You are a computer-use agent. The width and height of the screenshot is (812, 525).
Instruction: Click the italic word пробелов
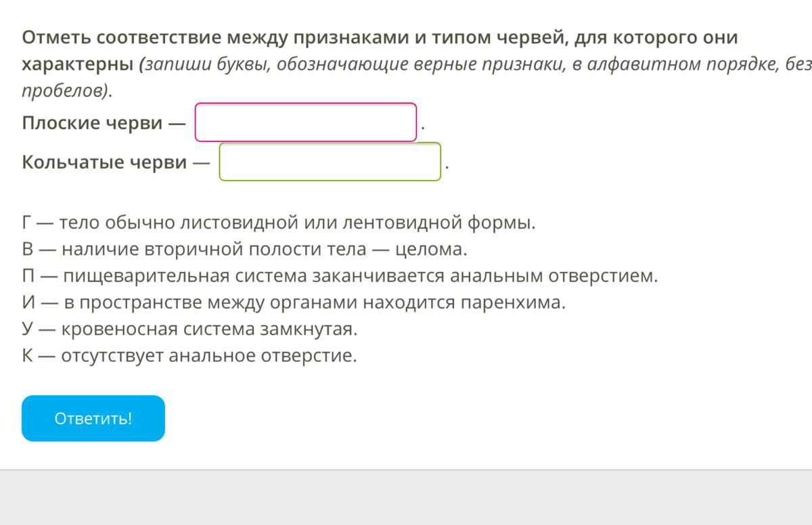pyautogui.click(x=64, y=91)
